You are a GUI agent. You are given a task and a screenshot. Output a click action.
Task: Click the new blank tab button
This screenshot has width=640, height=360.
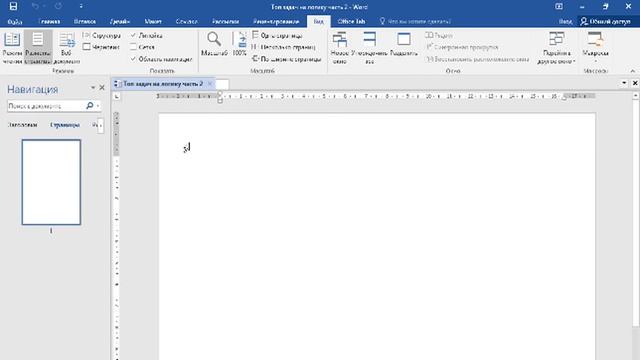pyautogui.click(x=222, y=84)
